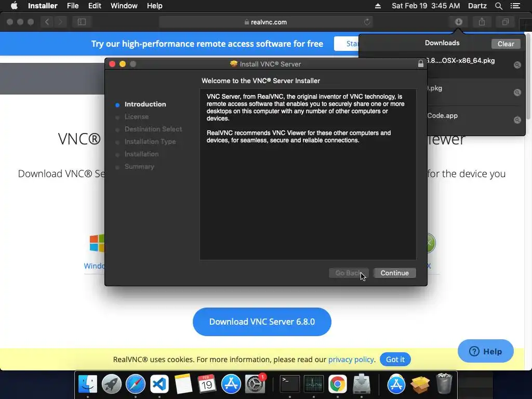Reveal Code.app download in Finder
Screen dimensions: 532x399
[x=517, y=120]
